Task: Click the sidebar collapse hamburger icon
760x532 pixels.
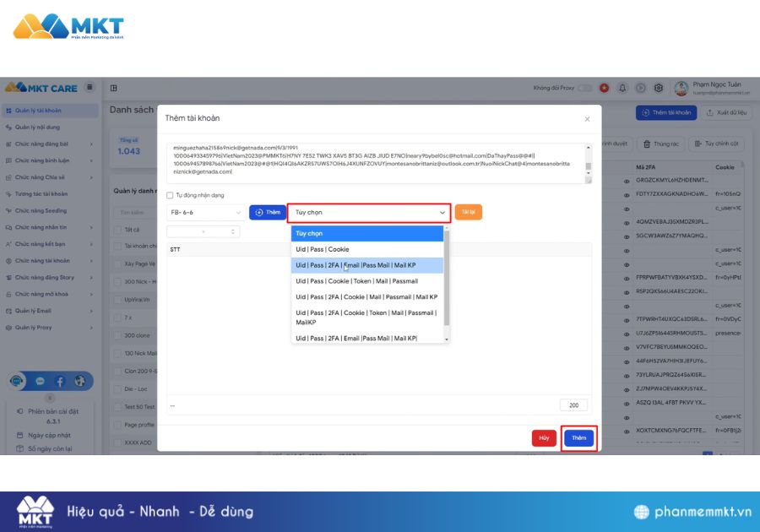Action: [90, 88]
